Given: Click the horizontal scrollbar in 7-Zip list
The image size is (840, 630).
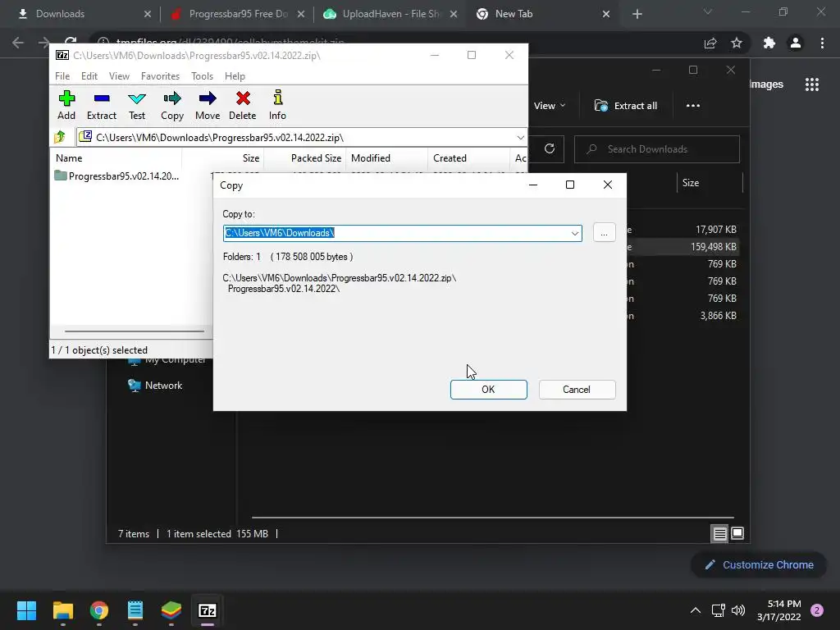Looking at the screenshot, I should click(135, 331).
